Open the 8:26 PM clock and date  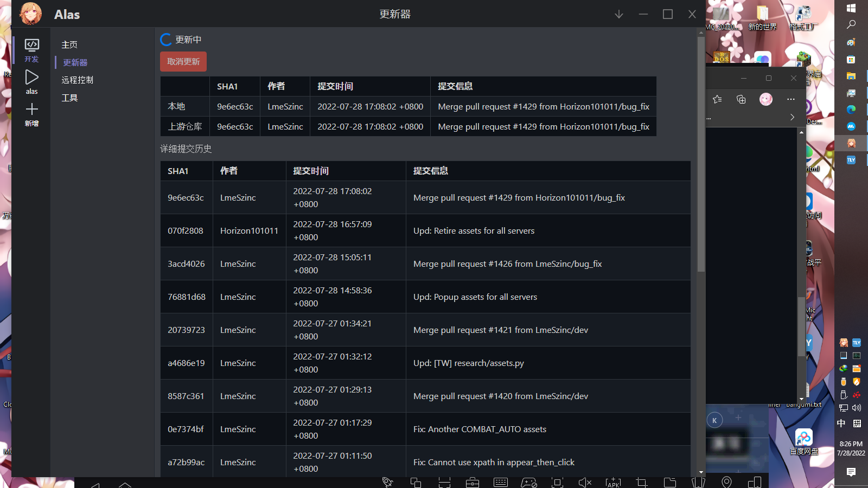[851, 448]
